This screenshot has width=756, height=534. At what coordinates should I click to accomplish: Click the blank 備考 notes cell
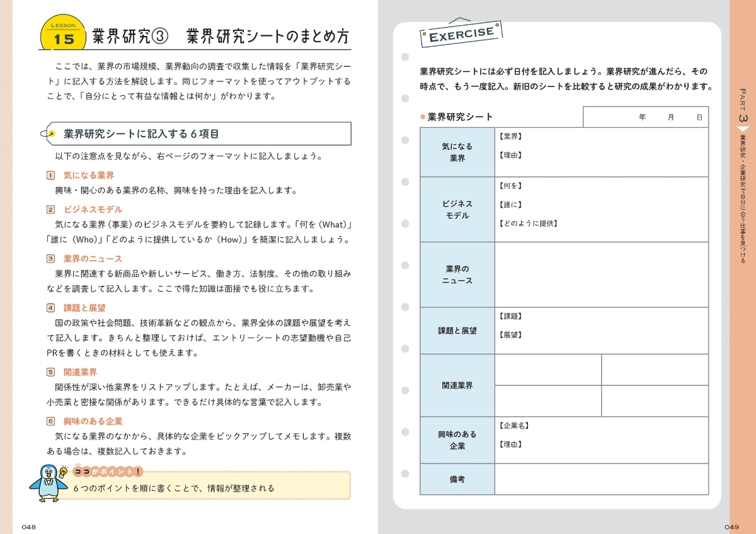point(601,479)
